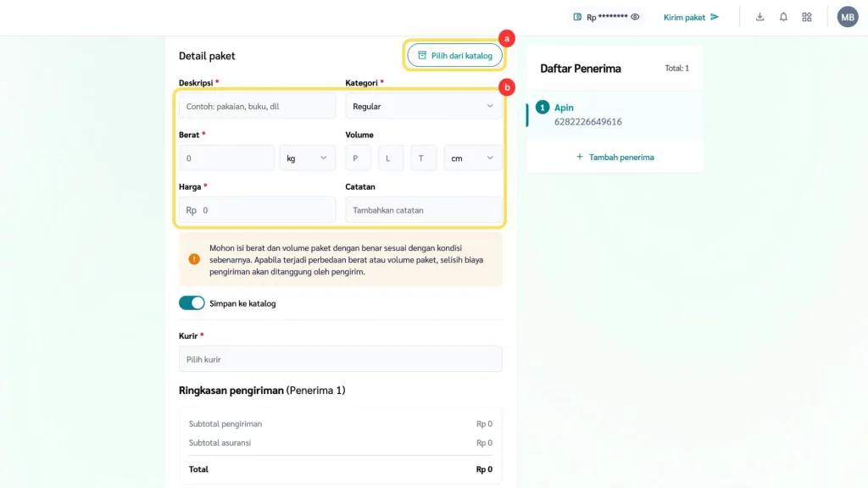
Task: Show hidden balance with eye icon
Action: pyautogui.click(x=635, y=17)
